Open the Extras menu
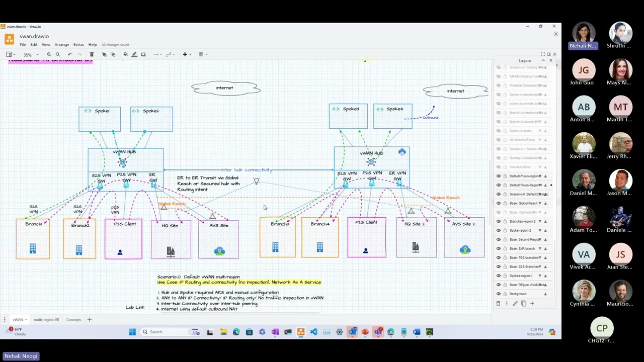Screen dimensions: 644x362 coord(78,45)
